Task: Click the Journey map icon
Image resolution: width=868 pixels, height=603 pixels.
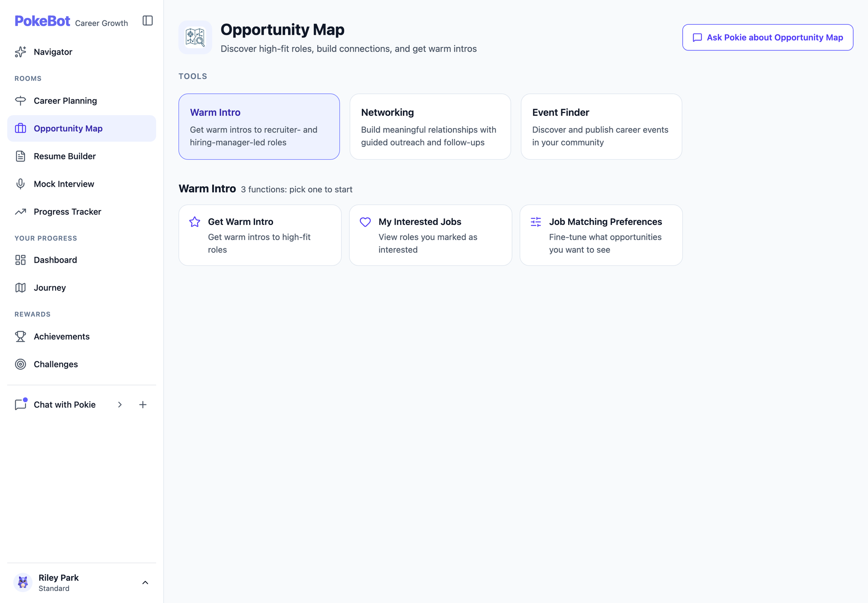Action: click(20, 288)
